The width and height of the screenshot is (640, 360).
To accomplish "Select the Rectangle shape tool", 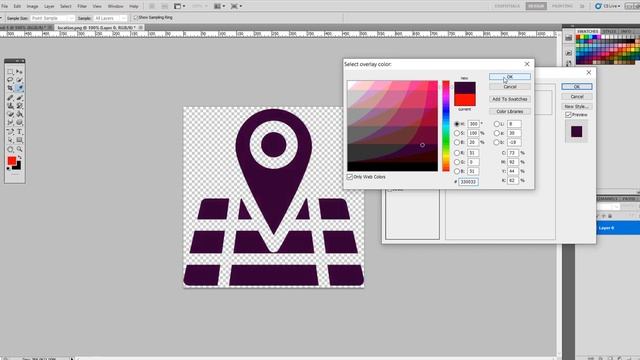I will pyautogui.click(x=19, y=140).
